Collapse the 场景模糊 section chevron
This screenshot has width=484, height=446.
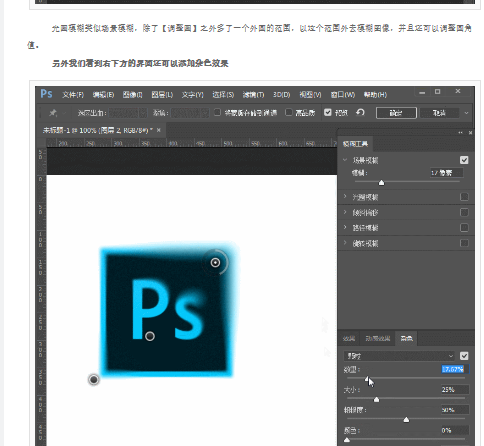click(345, 160)
